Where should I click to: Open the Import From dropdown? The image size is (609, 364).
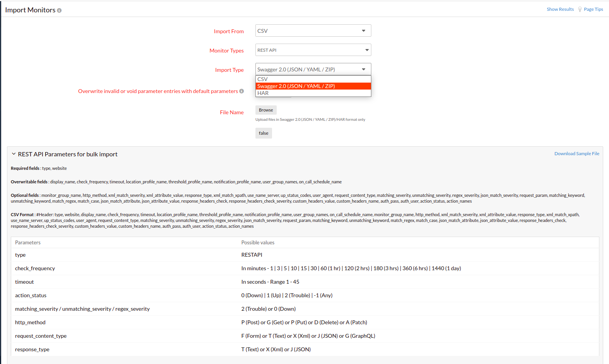(x=313, y=30)
